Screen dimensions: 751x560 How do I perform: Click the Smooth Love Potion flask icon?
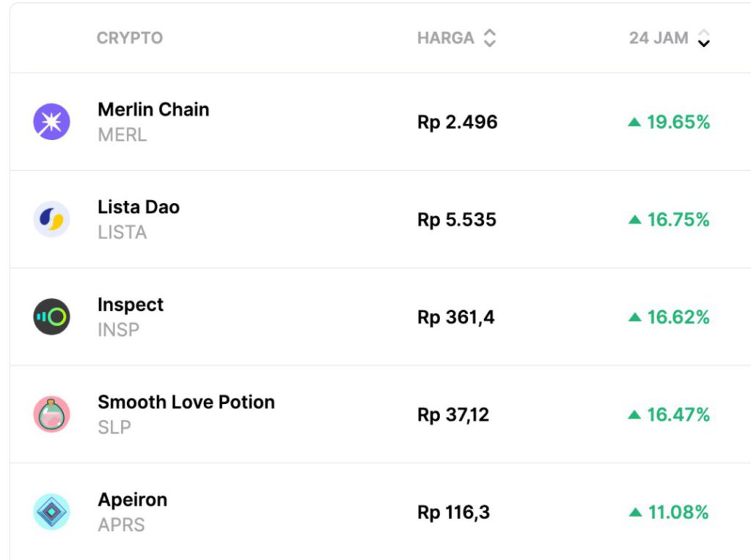pyautogui.click(x=52, y=414)
